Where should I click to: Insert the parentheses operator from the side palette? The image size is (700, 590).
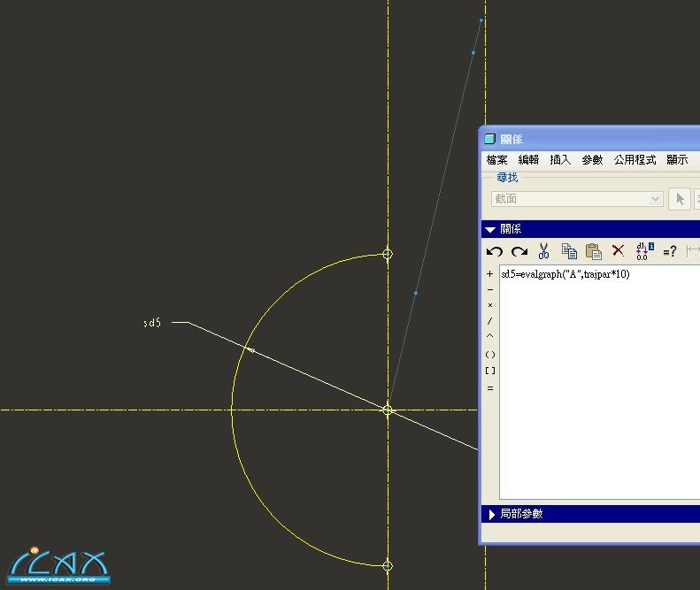click(x=490, y=355)
